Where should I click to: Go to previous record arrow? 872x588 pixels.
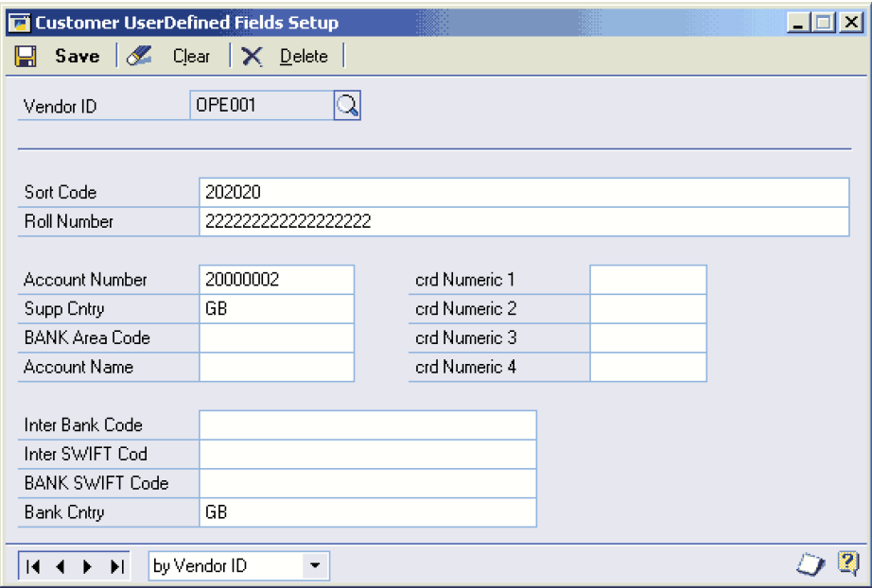tap(61, 566)
